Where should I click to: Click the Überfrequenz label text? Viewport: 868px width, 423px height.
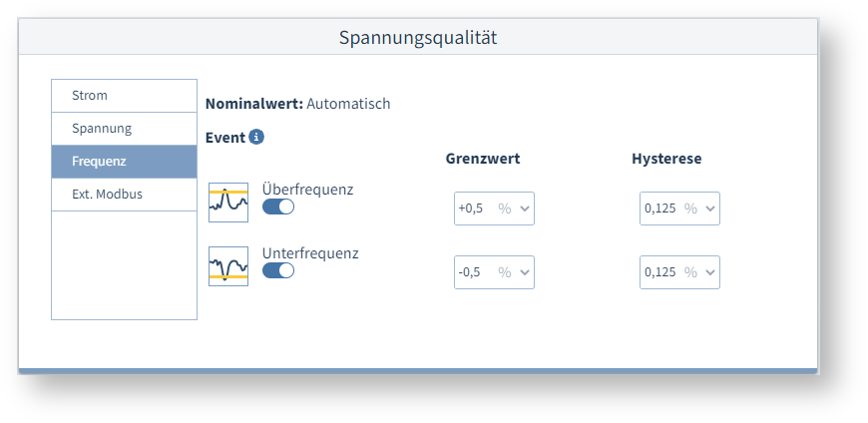point(307,189)
